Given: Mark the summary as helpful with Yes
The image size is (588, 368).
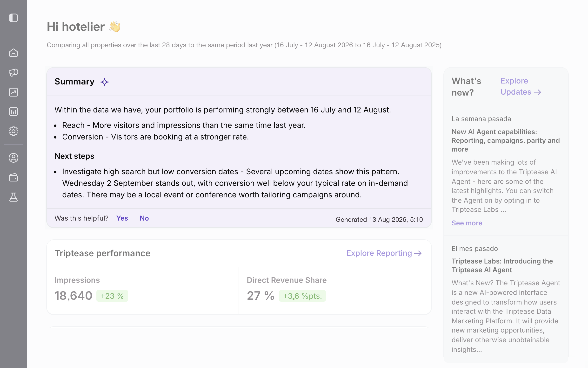Looking at the screenshot, I should pos(122,218).
